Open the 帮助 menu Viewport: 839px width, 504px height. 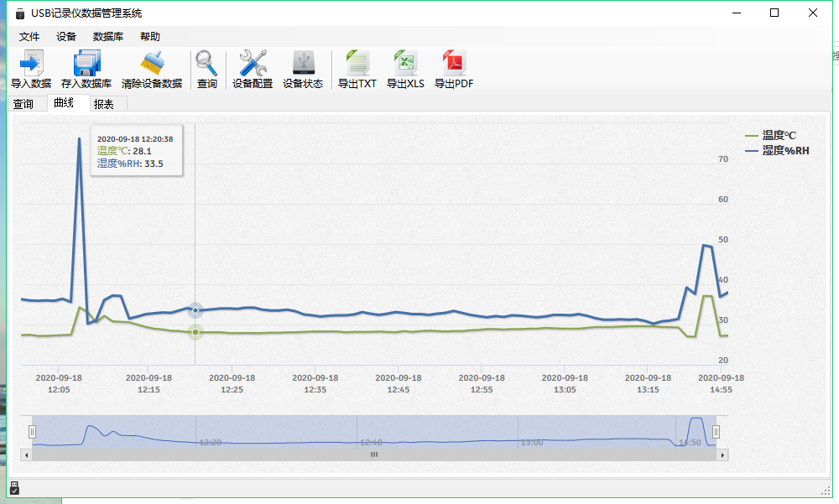click(150, 36)
